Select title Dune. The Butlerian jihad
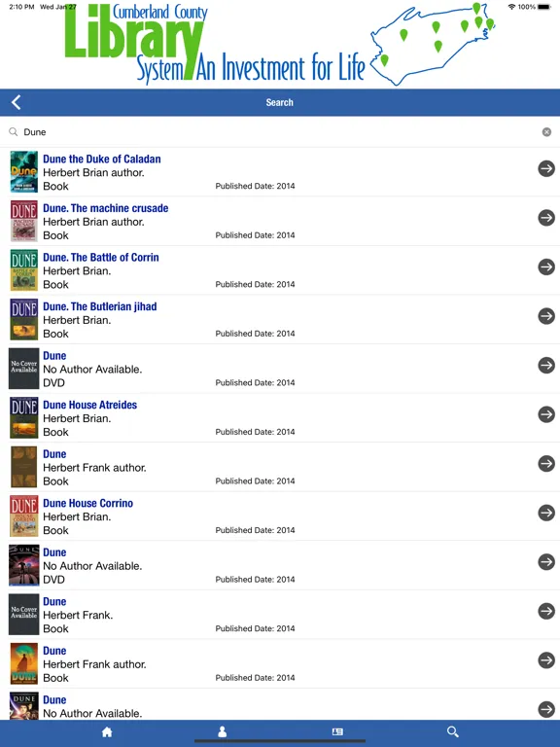 [x=100, y=306]
